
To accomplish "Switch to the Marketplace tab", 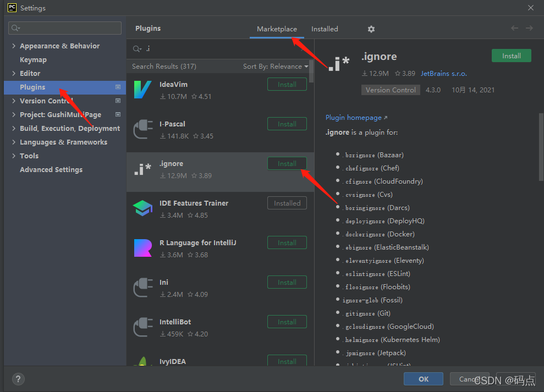I will point(277,29).
